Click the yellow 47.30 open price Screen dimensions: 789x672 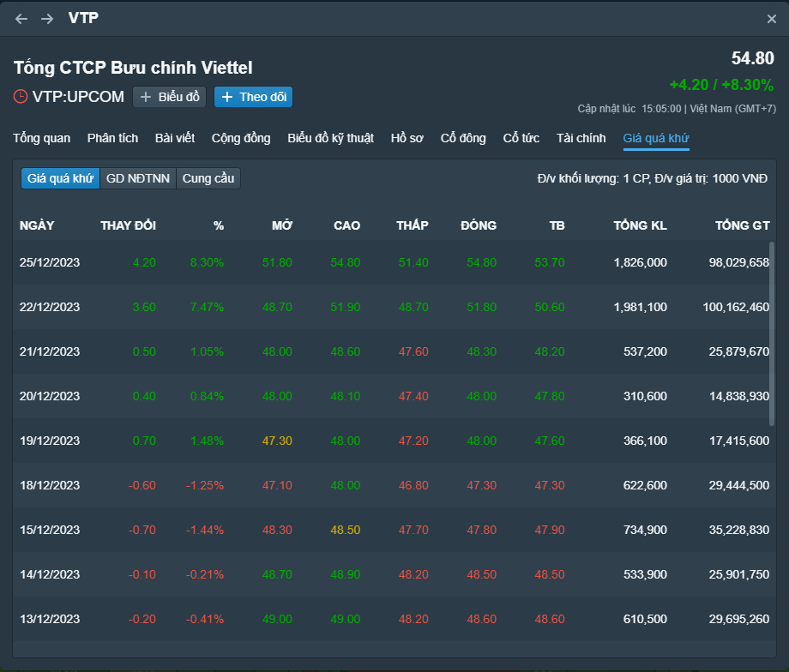tap(277, 441)
